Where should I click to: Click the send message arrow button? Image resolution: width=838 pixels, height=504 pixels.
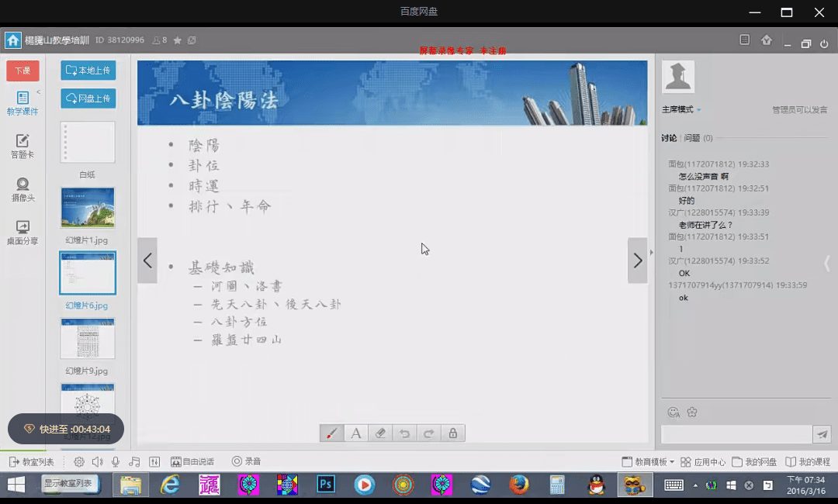click(x=822, y=434)
